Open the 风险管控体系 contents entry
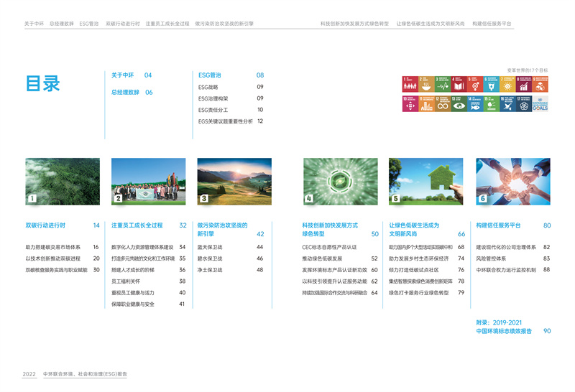The height and width of the screenshot is (392, 575). (x=492, y=258)
